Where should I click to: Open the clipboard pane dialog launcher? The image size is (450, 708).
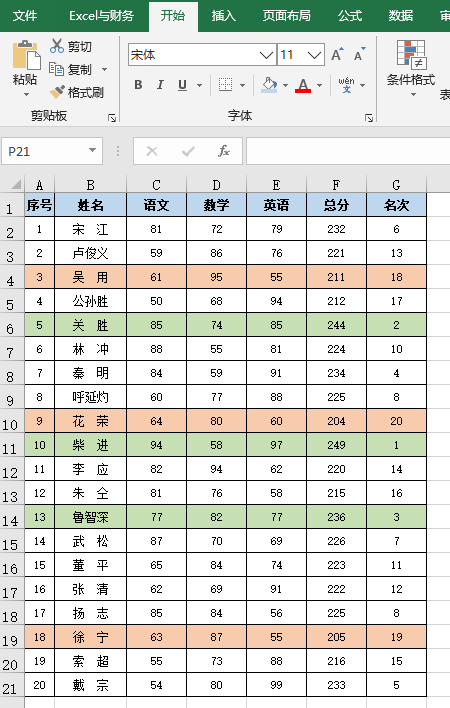pyautogui.click(x=112, y=118)
